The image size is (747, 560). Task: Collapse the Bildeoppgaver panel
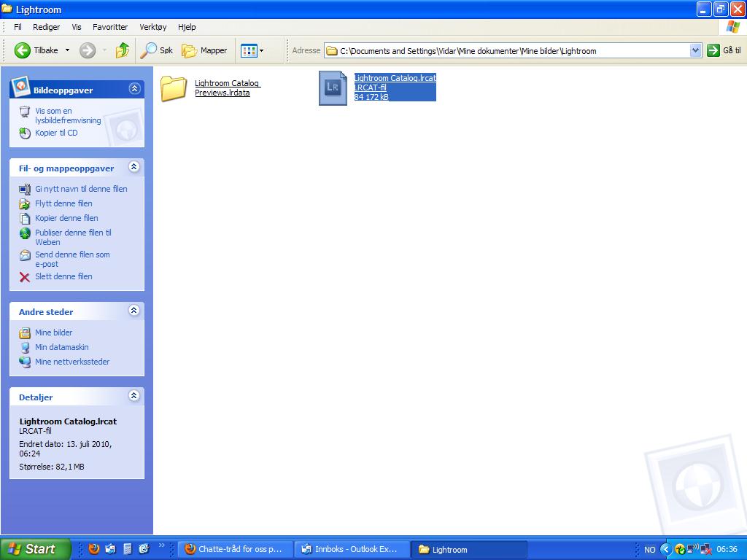134,88
